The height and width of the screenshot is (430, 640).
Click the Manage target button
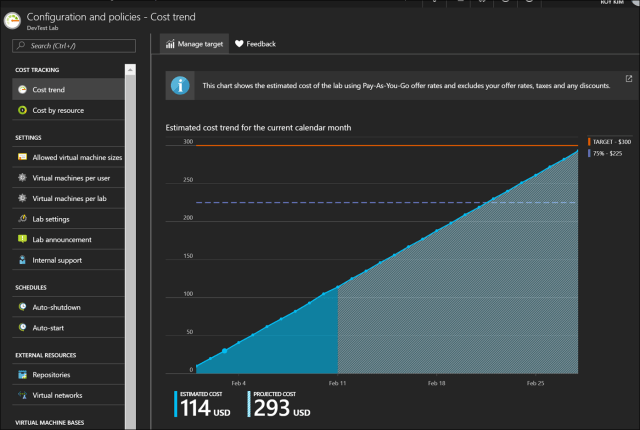click(192, 45)
